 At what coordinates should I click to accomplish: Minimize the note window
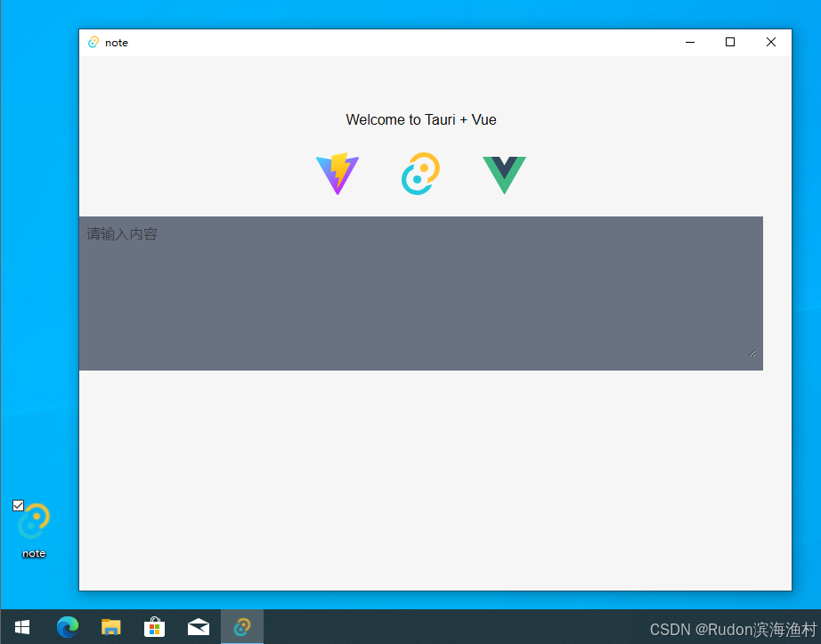tap(690, 43)
